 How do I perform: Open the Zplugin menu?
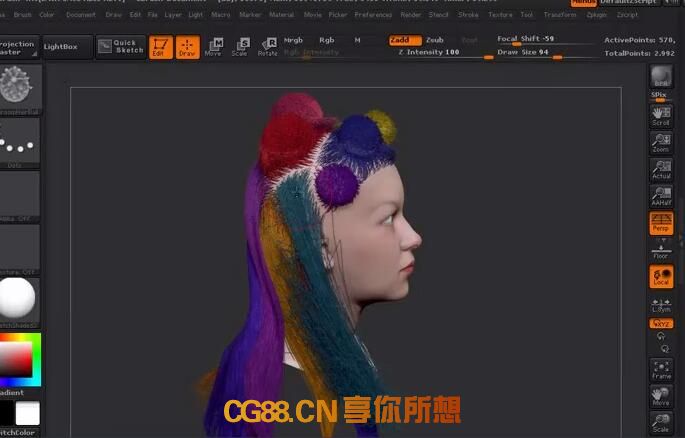pos(596,15)
